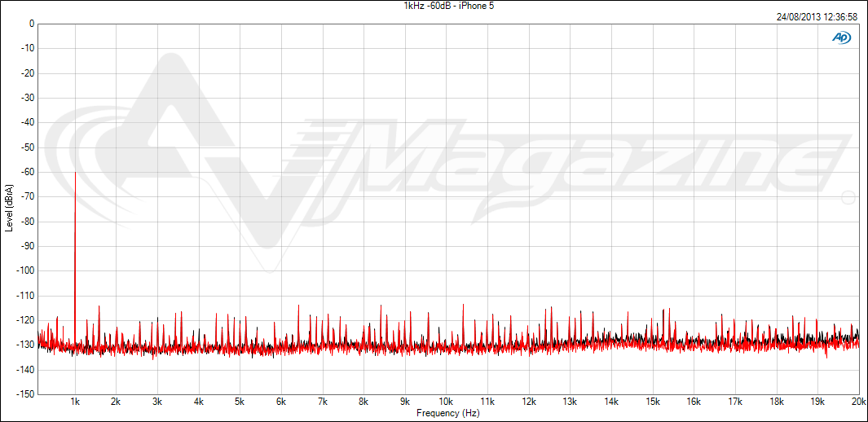Select the '15k' frequency axis tick label
The height and width of the screenshot is (422, 868).
coord(653,401)
